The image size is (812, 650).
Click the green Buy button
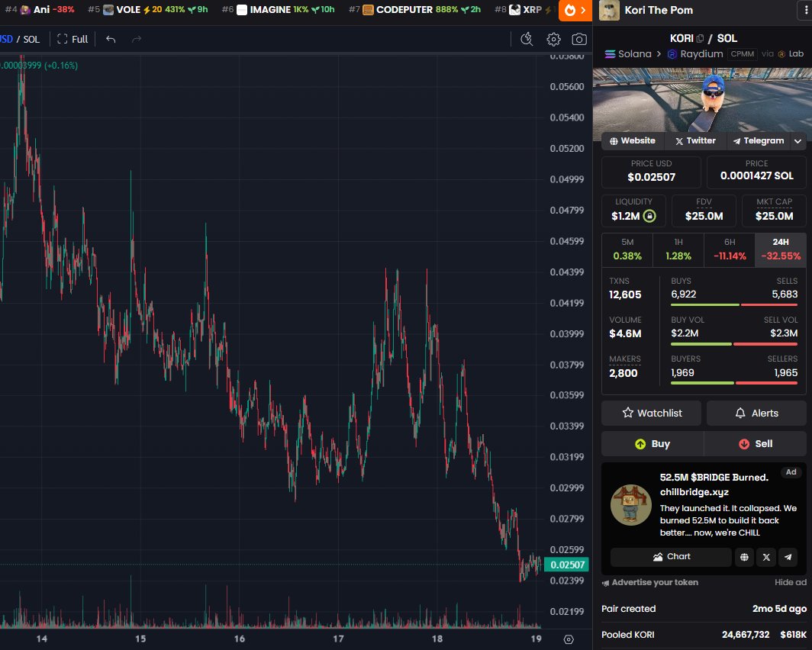point(652,444)
